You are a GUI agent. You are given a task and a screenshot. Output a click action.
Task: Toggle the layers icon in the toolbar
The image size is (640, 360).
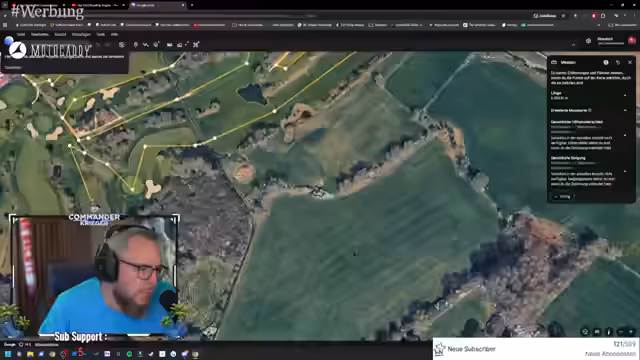coord(122,44)
